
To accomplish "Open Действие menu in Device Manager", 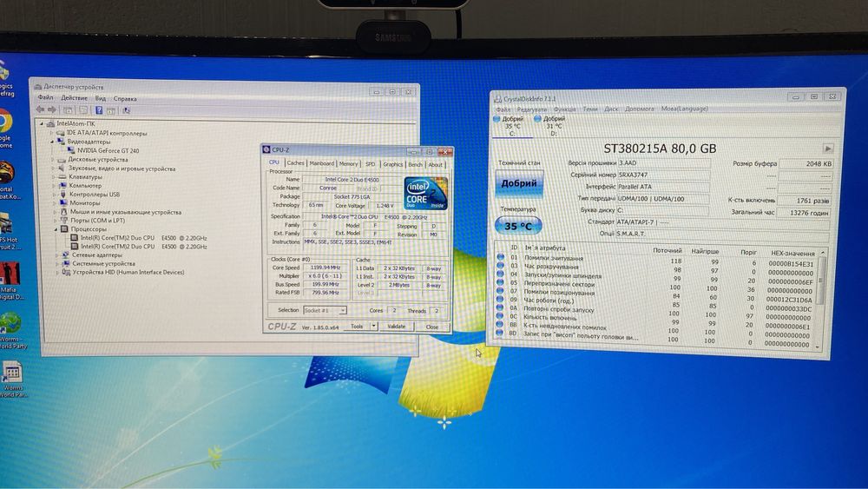I will click(x=74, y=98).
